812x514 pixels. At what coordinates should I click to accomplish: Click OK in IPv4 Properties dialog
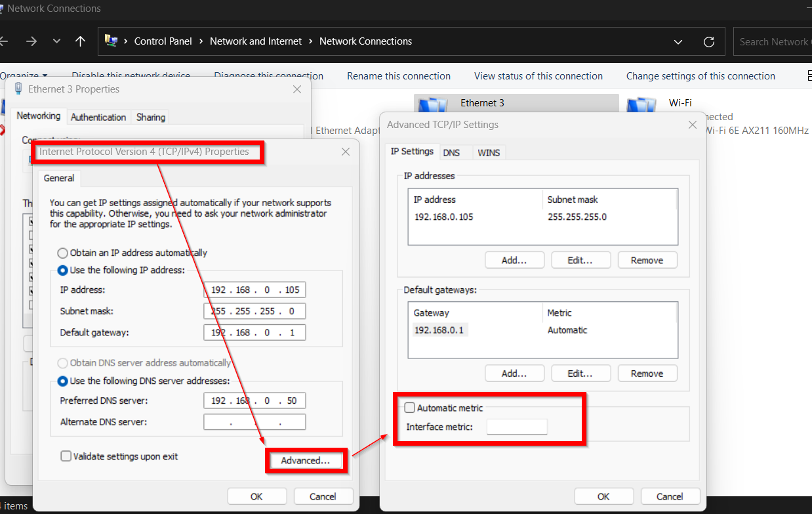(256, 496)
